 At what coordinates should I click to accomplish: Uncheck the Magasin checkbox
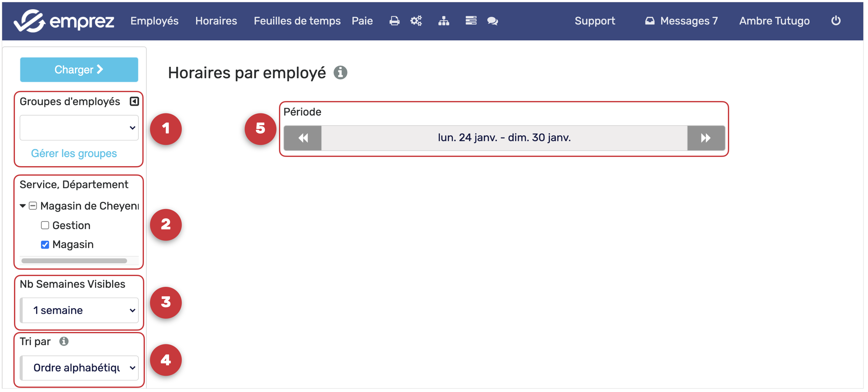pos(45,245)
